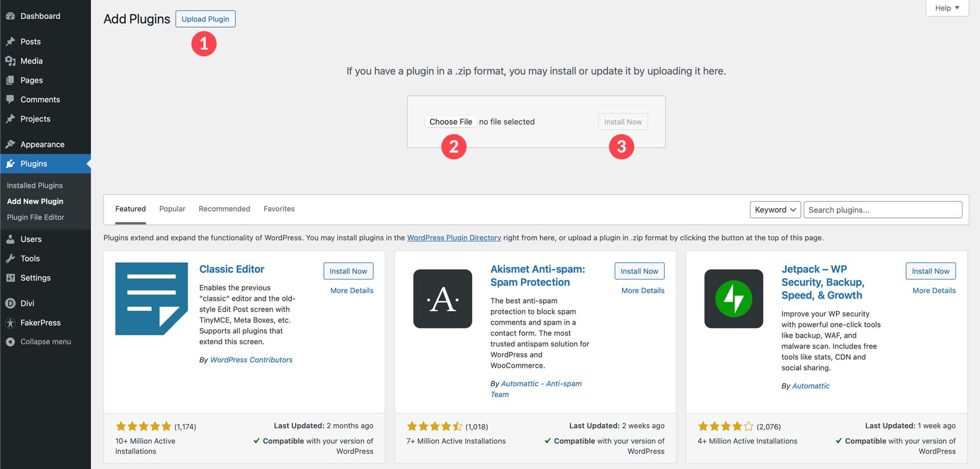980x469 pixels.
Task: Open Automattic - Anti-spam Team author link
Action: [536, 389]
